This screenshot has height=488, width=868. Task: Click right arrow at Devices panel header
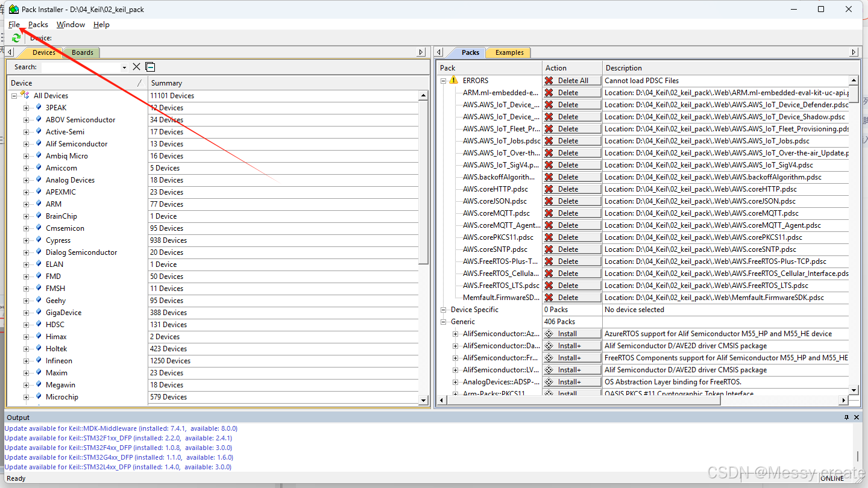(x=422, y=52)
